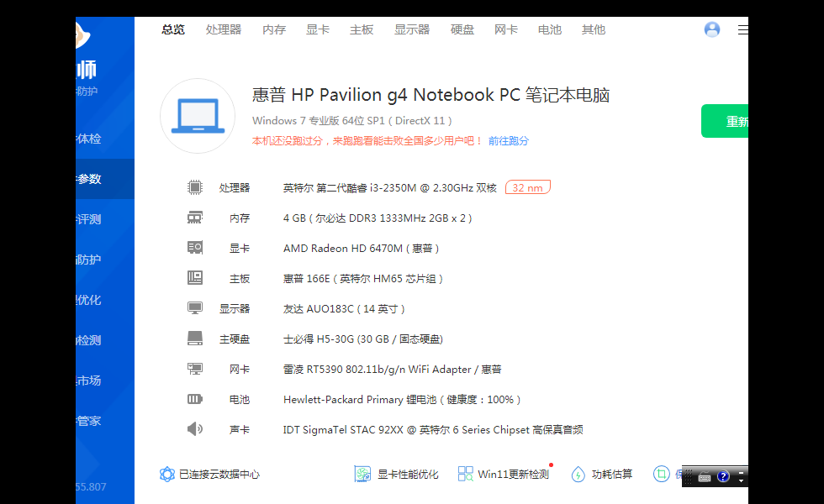Follow the 前往跑分 link
Screen dimensions: 824x504
click(x=508, y=141)
